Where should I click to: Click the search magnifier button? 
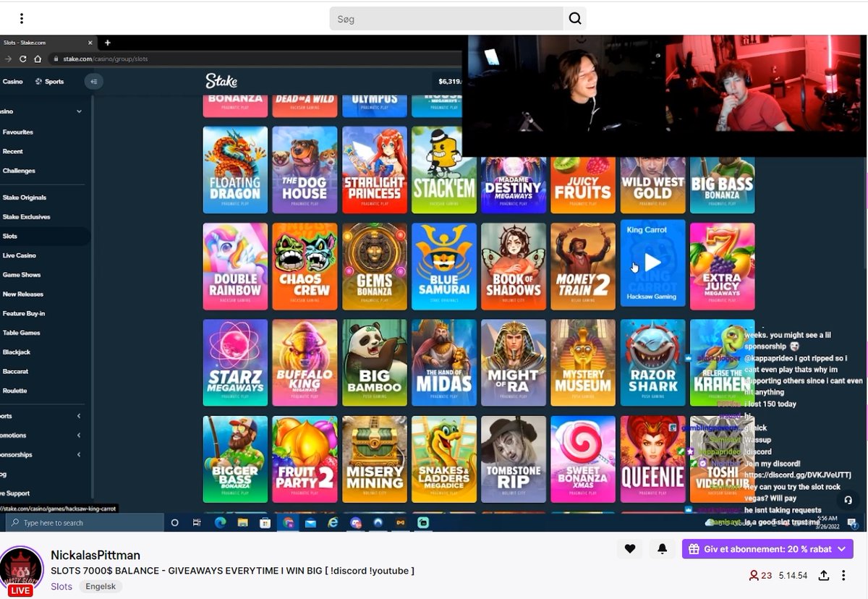[x=575, y=19]
